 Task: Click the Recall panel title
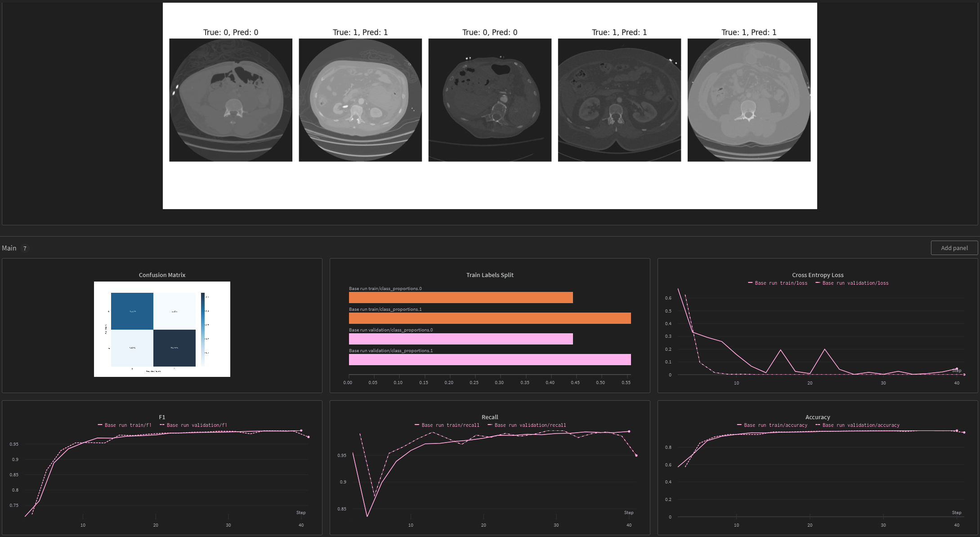click(x=490, y=417)
